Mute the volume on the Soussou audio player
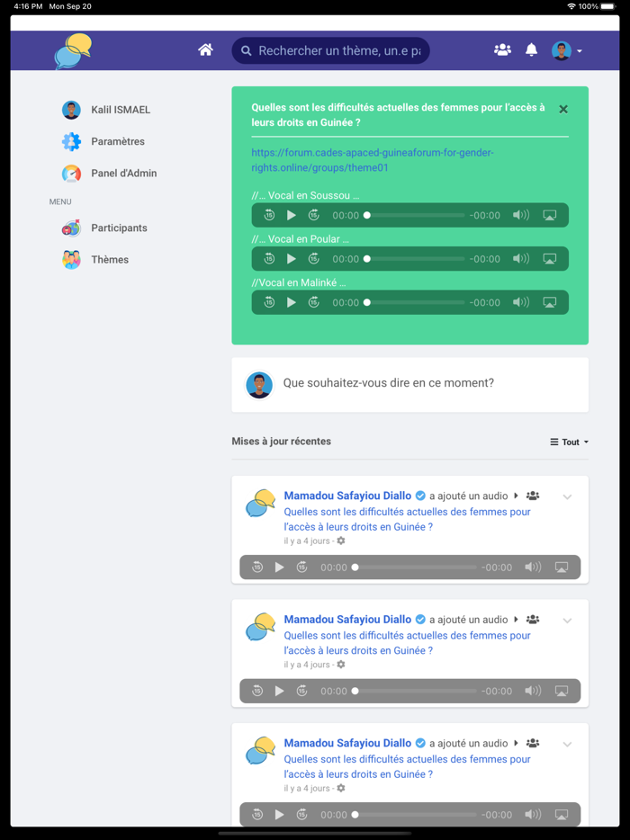The height and width of the screenshot is (840, 630). [x=521, y=215]
